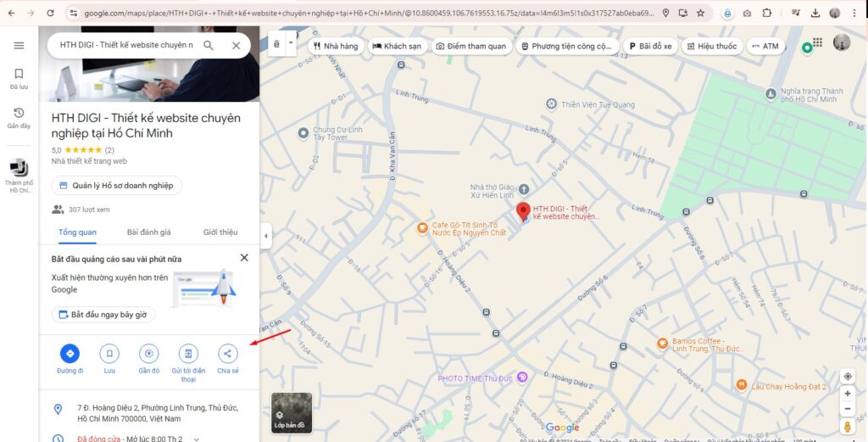This screenshot has height=442, width=868.
Task: Click the red HTH DIGI map pin
Action: click(x=523, y=211)
